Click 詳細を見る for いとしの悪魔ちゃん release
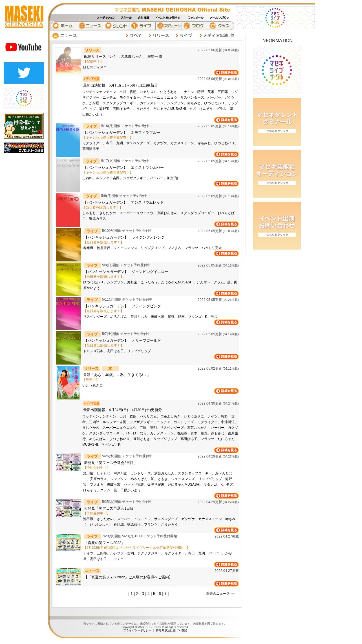 (226, 73)
